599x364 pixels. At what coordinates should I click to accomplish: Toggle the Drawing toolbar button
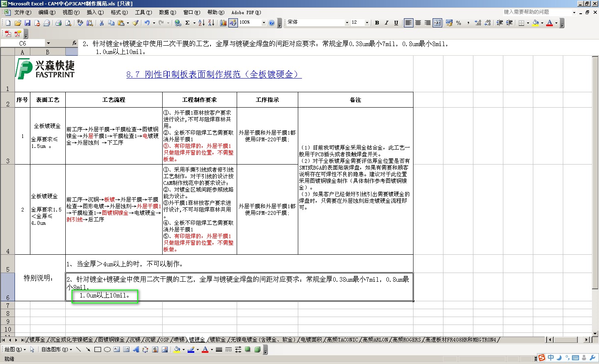point(233,23)
